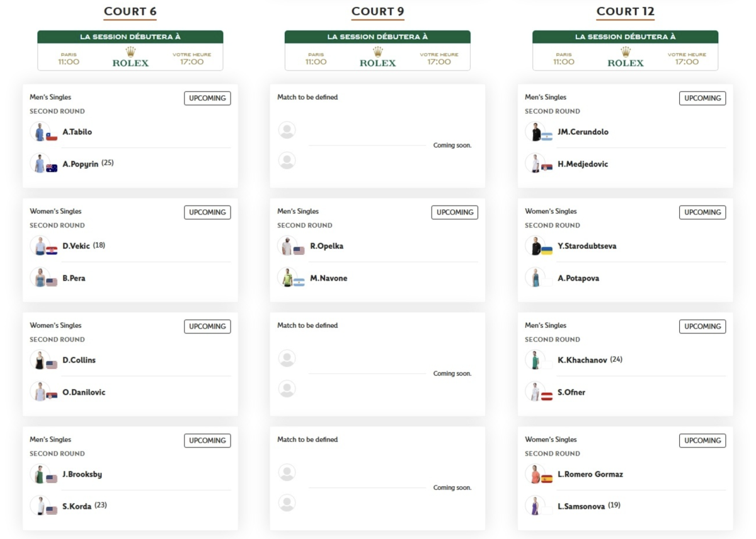Click D.Collins' player avatar
The height and width of the screenshot is (539, 756).
pyautogui.click(x=40, y=359)
